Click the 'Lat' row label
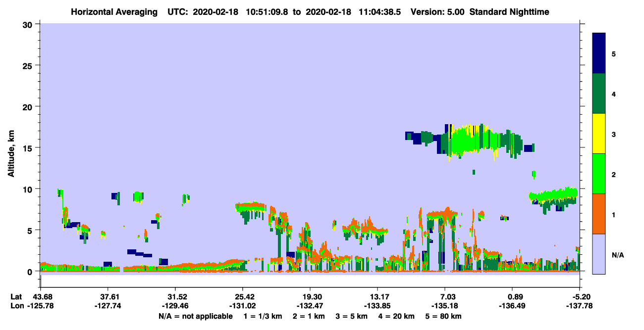 [x=16, y=296]
